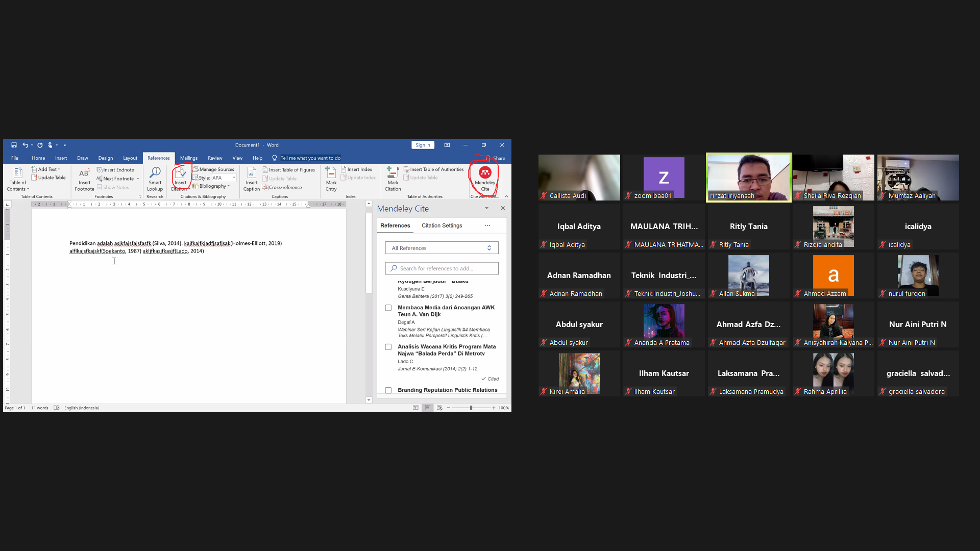Open Mendeley Cite add-in button
This screenshot has width=980, height=551.
click(x=485, y=179)
